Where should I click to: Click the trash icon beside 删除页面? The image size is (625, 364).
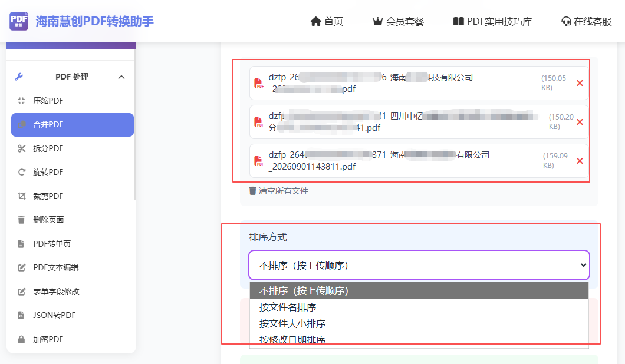pos(21,220)
